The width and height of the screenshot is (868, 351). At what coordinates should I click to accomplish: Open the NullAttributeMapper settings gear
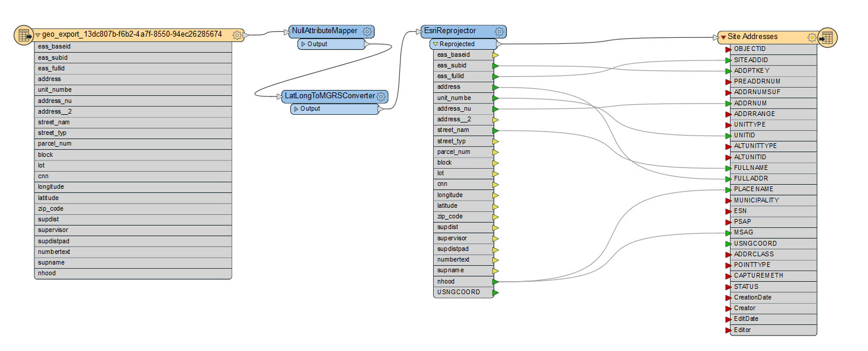click(367, 31)
